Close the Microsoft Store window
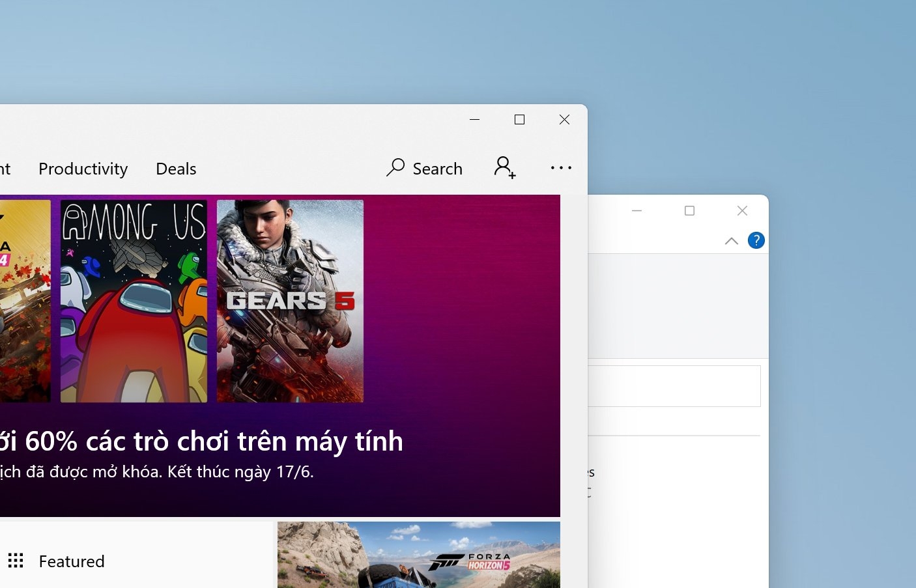916x588 pixels. tap(564, 120)
